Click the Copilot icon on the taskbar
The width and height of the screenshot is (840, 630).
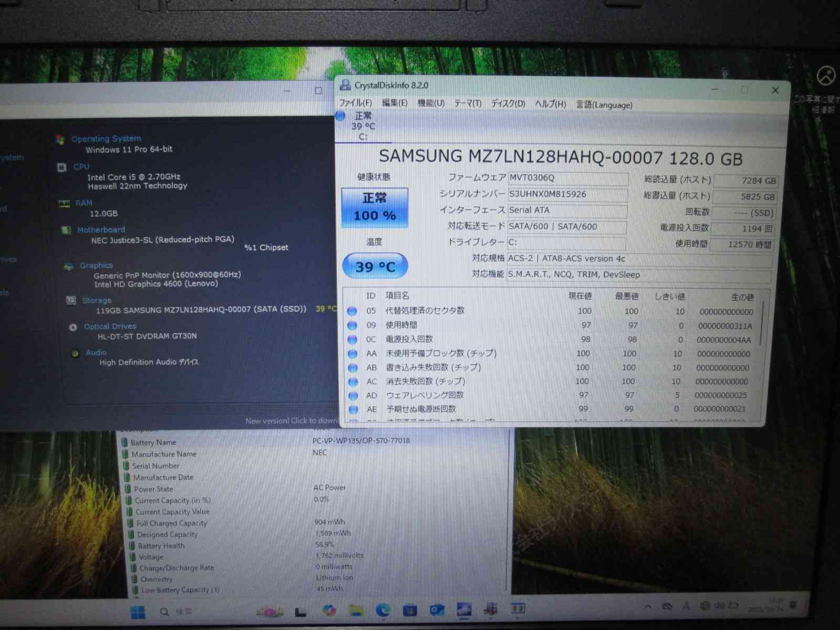(329, 611)
